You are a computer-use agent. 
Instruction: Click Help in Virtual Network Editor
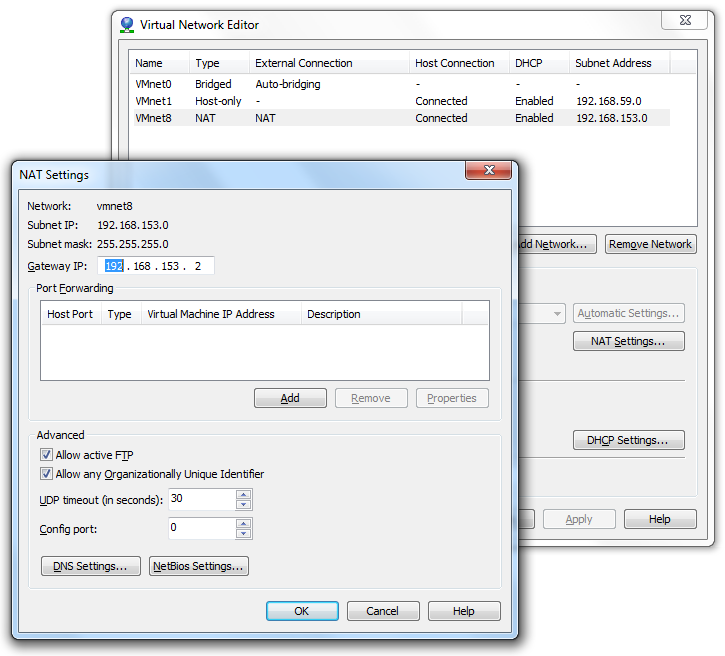[x=660, y=519]
